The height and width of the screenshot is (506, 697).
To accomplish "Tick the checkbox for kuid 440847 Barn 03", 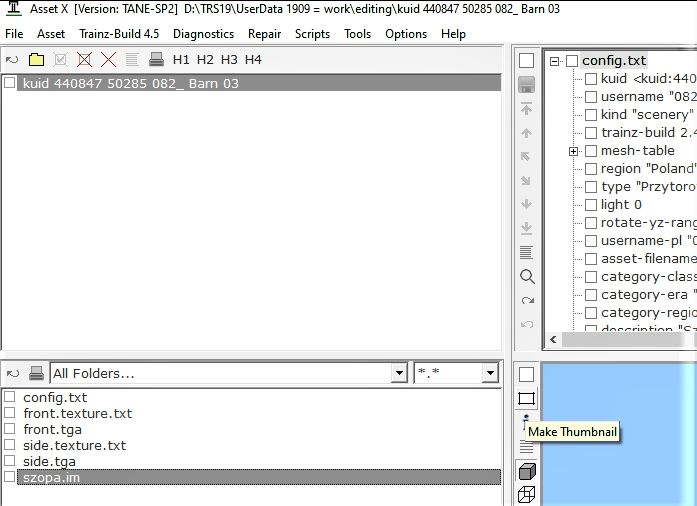I will (x=10, y=84).
